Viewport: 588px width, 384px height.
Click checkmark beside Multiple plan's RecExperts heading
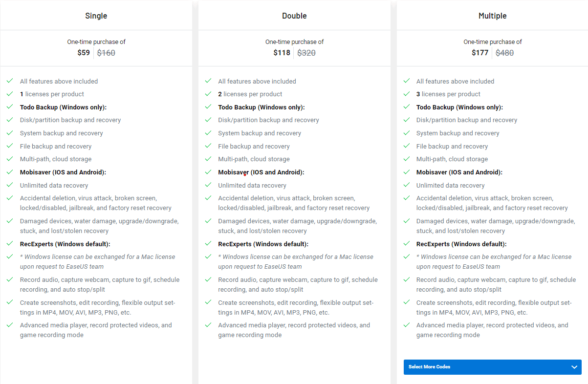(406, 243)
